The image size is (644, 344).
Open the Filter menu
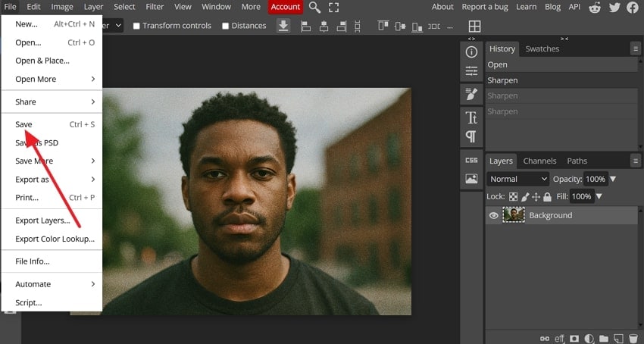point(154,7)
